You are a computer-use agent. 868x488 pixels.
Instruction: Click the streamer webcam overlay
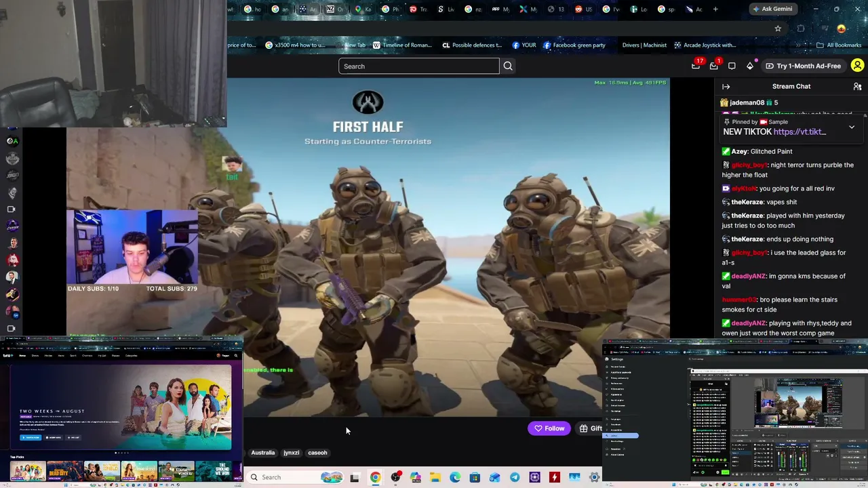tap(132, 247)
